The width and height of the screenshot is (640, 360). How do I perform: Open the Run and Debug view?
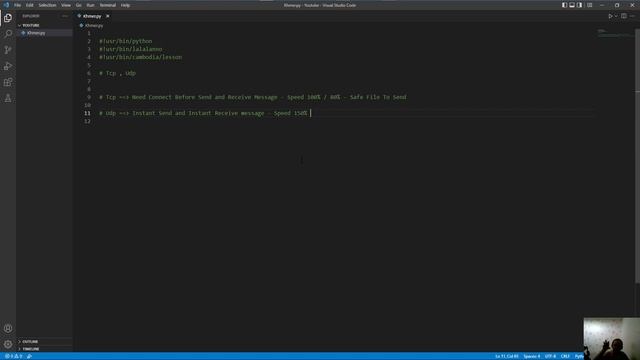[8, 66]
